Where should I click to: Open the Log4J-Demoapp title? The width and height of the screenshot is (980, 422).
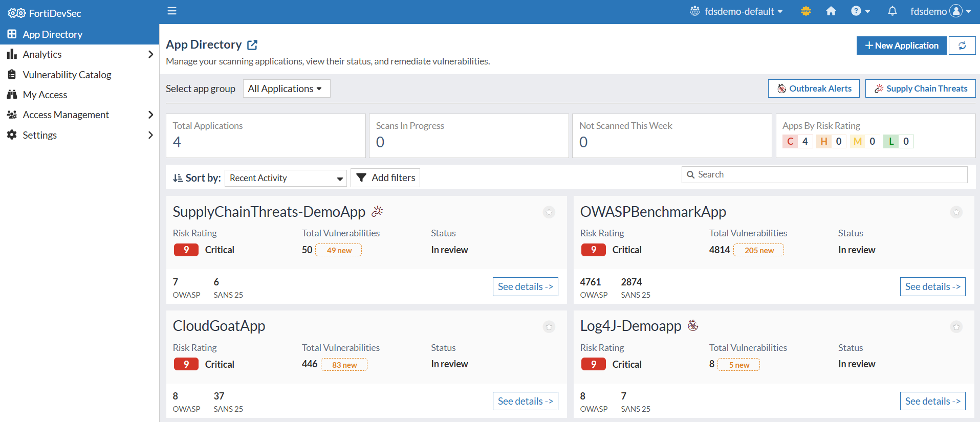(x=631, y=326)
